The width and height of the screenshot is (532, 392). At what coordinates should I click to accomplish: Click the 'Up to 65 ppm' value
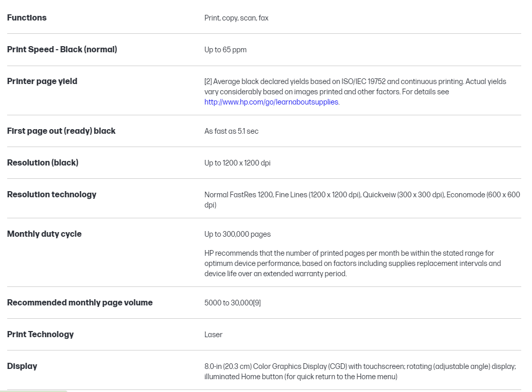pyautogui.click(x=226, y=50)
